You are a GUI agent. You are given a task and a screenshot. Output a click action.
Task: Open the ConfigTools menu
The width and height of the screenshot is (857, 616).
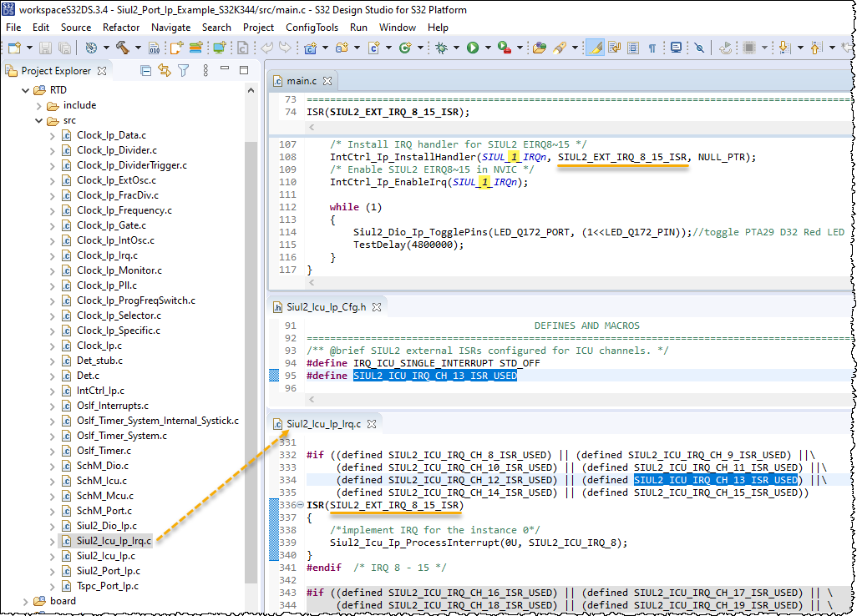312,27
